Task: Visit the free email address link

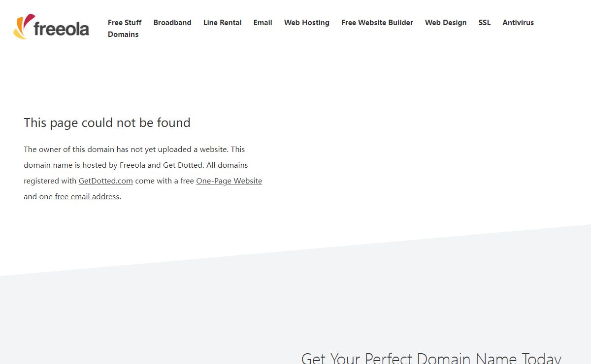Action: 87,197
